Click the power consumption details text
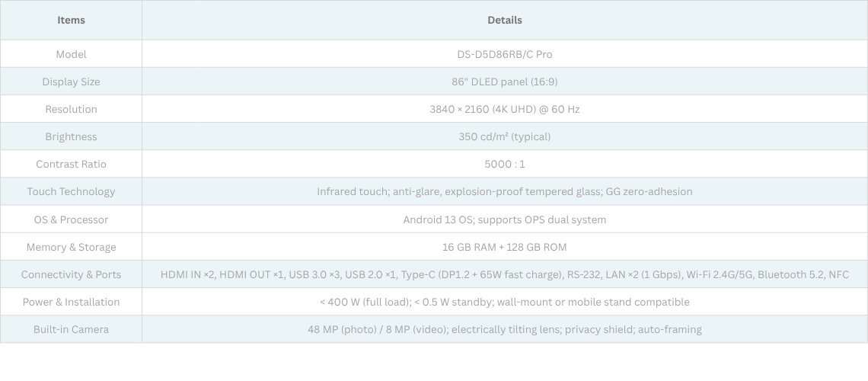The width and height of the screenshot is (868, 381). [x=504, y=302]
